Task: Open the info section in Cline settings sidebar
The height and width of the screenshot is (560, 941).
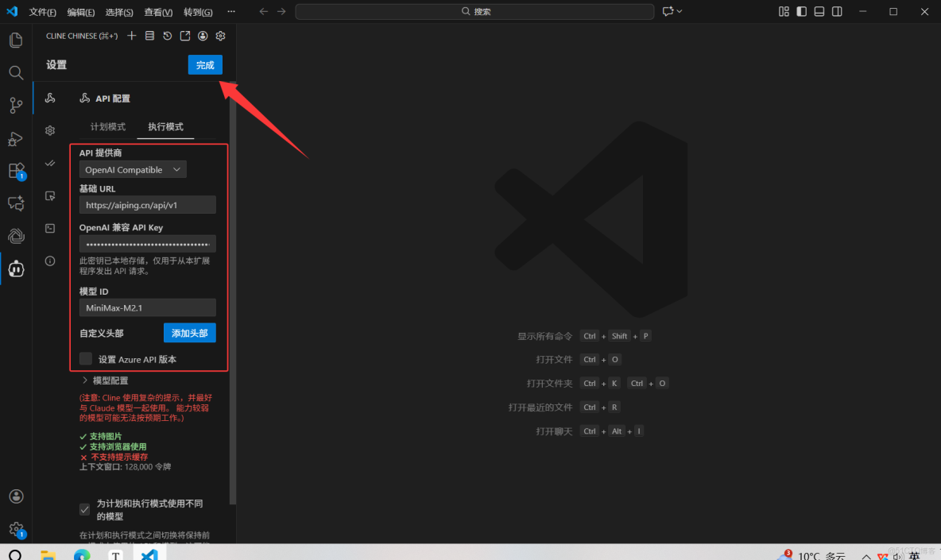Action: pyautogui.click(x=50, y=261)
